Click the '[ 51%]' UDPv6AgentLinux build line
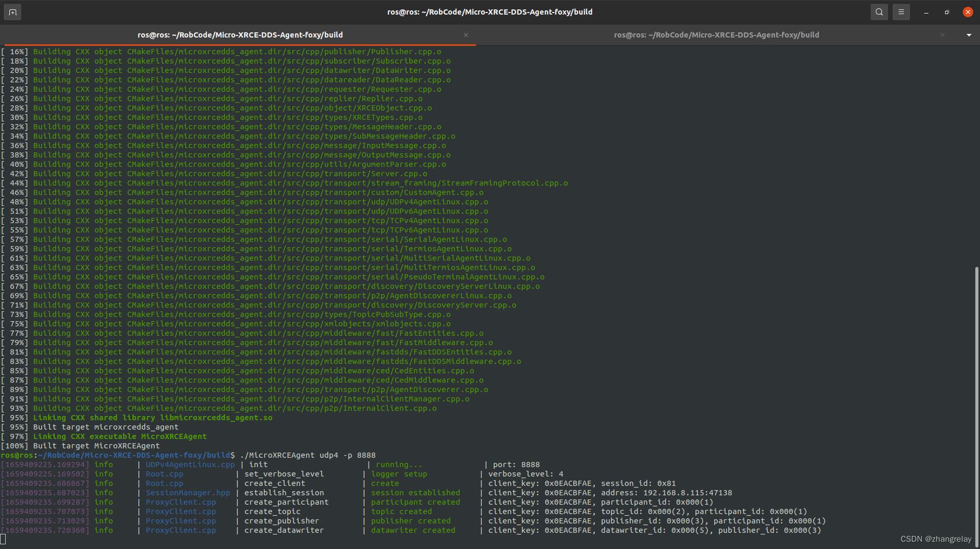This screenshot has width=980, height=549. tap(244, 211)
